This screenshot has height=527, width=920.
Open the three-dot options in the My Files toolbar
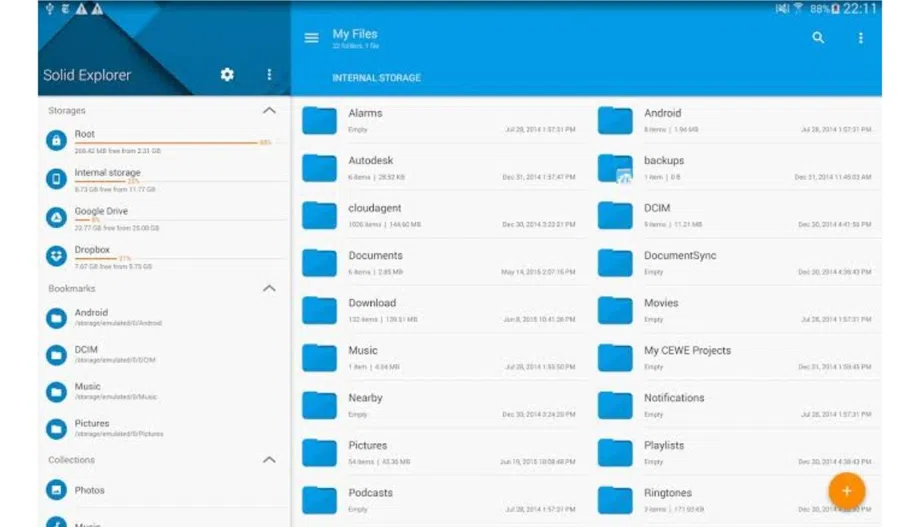coord(861,38)
